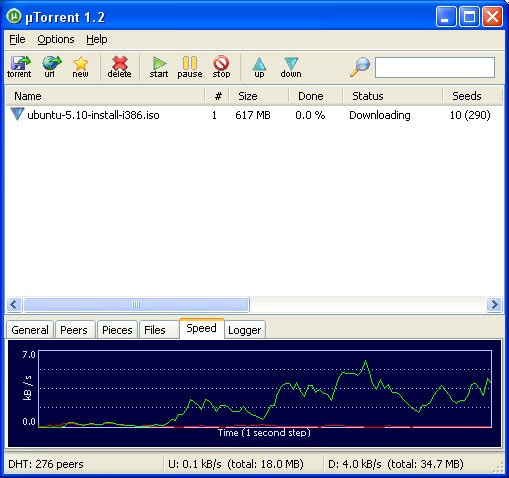Maximize the µTorrent window
509x478 pixels.
click(x=469, y=17)
